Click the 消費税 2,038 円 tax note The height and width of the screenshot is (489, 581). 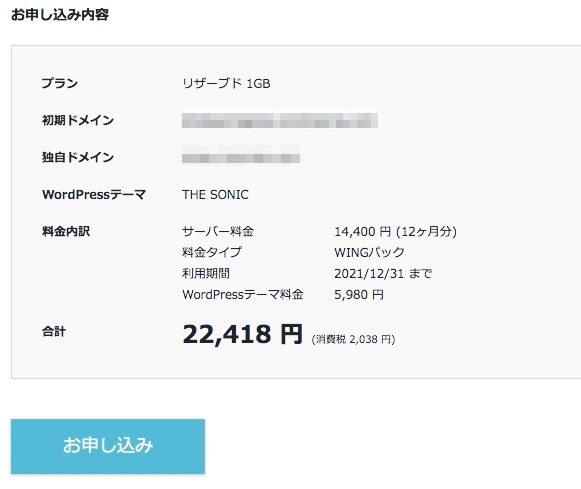click(353, 339)
